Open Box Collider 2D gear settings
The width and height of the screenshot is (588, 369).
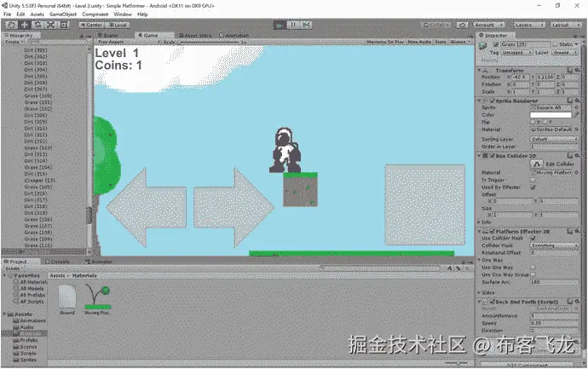(x=578, y=156)
